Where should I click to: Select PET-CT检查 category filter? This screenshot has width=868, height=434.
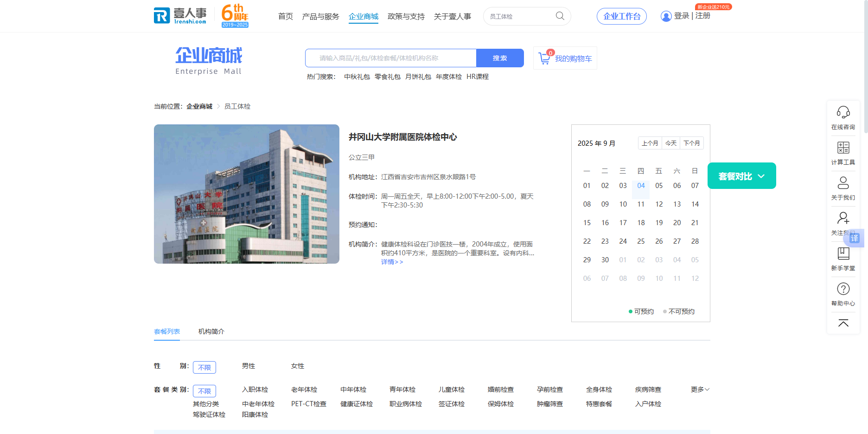tap(309, 404)
